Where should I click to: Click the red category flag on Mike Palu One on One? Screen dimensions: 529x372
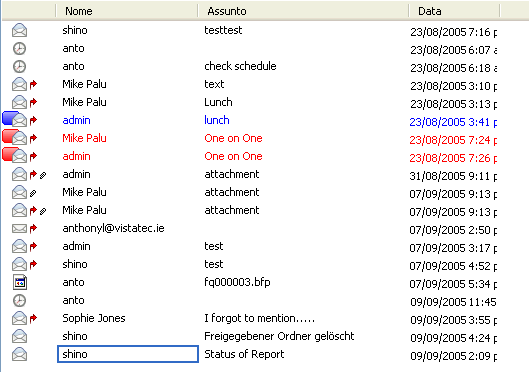pos(9,136)
